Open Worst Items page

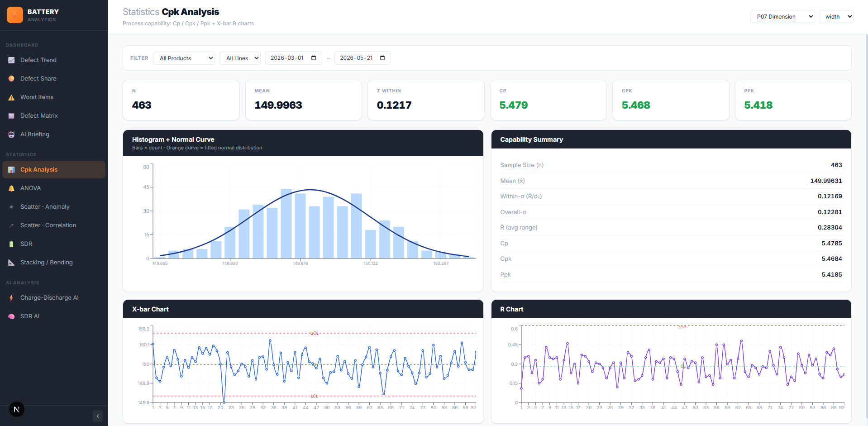click(54, 97)
